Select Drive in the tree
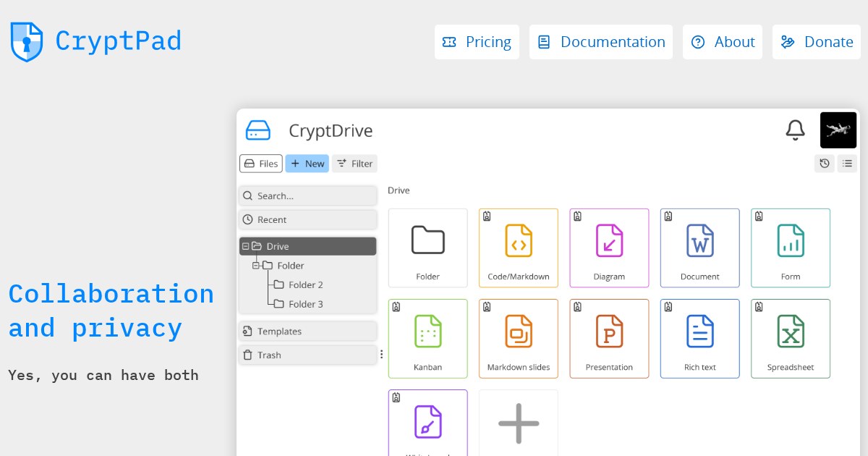This screenshot has width=868, height=456. pos(308,246)
